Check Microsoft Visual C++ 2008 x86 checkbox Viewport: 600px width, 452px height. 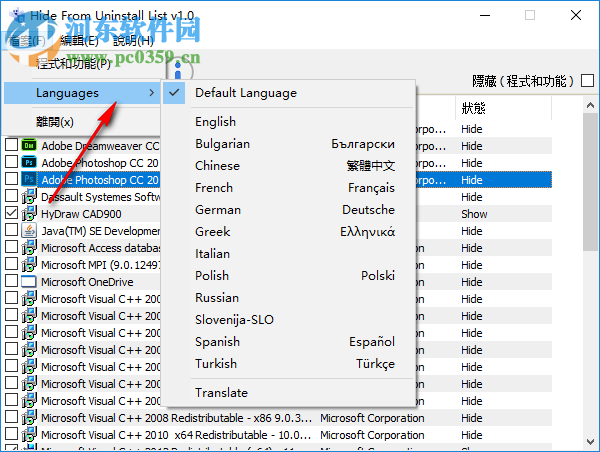(x=11, y=417)
